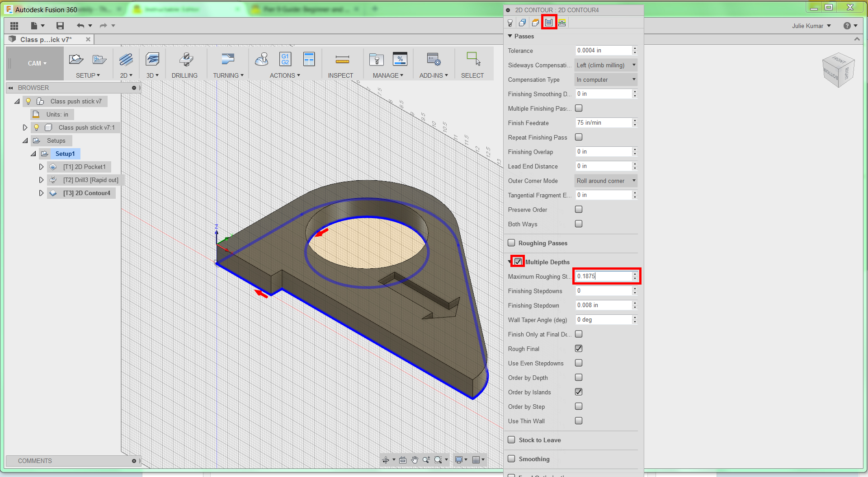Expand the [T3] 2D Contour4 operation
Screen dimensions: 868x477
41,193
